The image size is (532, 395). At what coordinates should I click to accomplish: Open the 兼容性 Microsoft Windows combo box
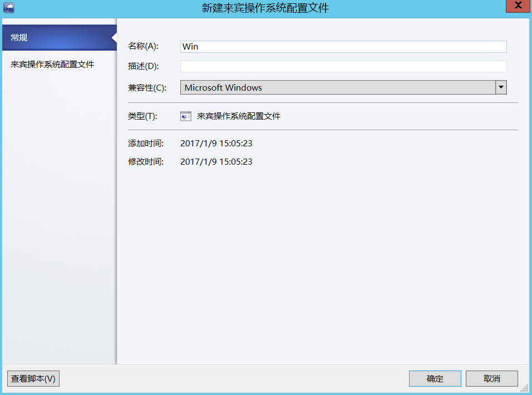[x=343, y=87]
